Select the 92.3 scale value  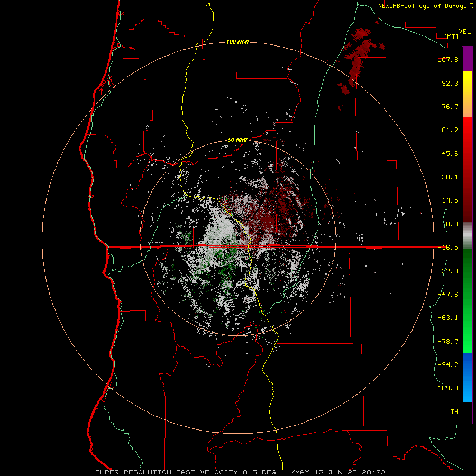pyautogui.click(x=450, y=83)
